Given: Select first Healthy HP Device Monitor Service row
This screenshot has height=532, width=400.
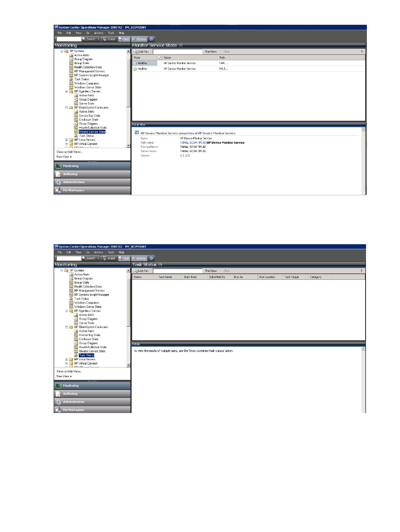Looking at the screenshot, I should click(x=248, y=63).
